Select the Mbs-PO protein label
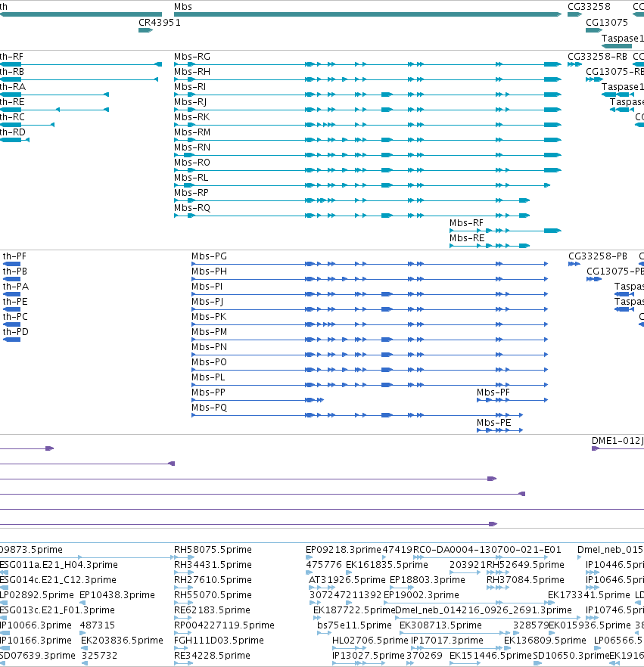This screenshot has width=644, height=667. 209,362
